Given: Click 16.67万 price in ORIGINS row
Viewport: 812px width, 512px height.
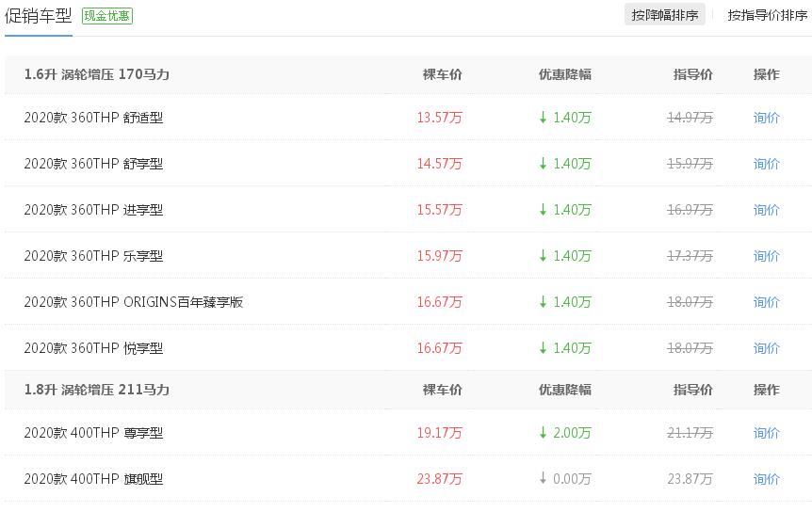Looking at the screenshot, I should [439, 302].
